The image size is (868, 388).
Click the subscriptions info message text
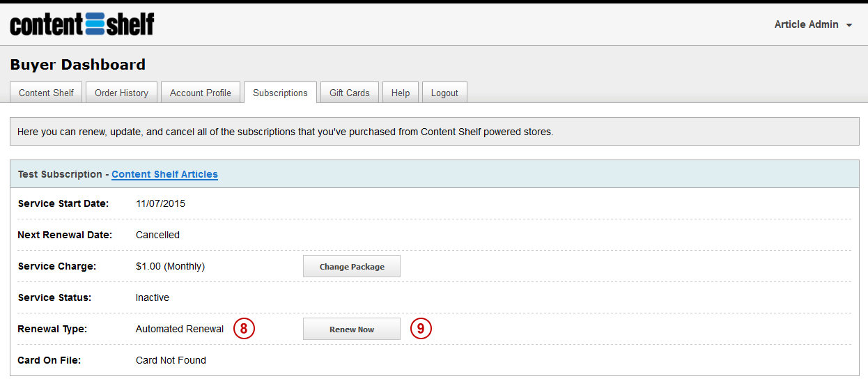pyautogui.click(x=285, y=132)
